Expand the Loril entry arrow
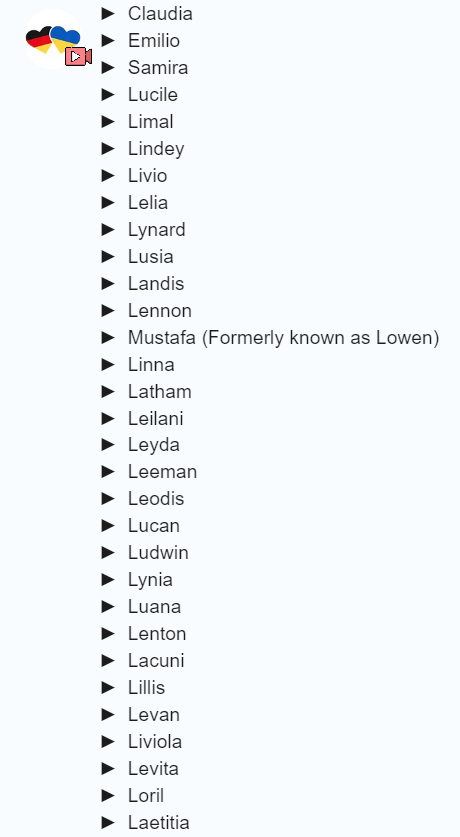The width and height of the screenshot is (460, 837). tap(108, 795)
